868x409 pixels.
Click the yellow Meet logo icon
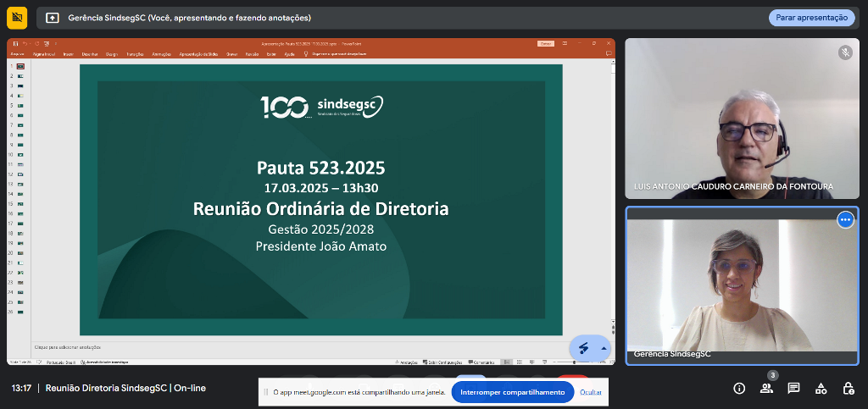(16, 18)
